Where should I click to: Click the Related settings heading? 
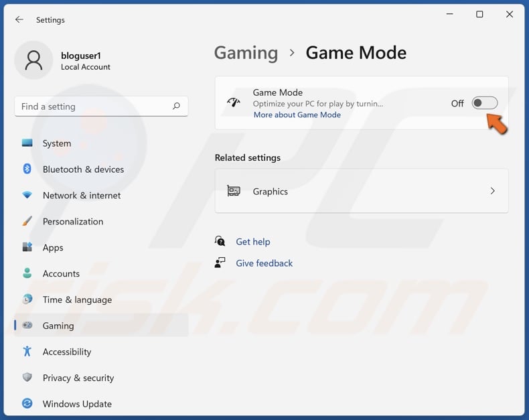248,157
